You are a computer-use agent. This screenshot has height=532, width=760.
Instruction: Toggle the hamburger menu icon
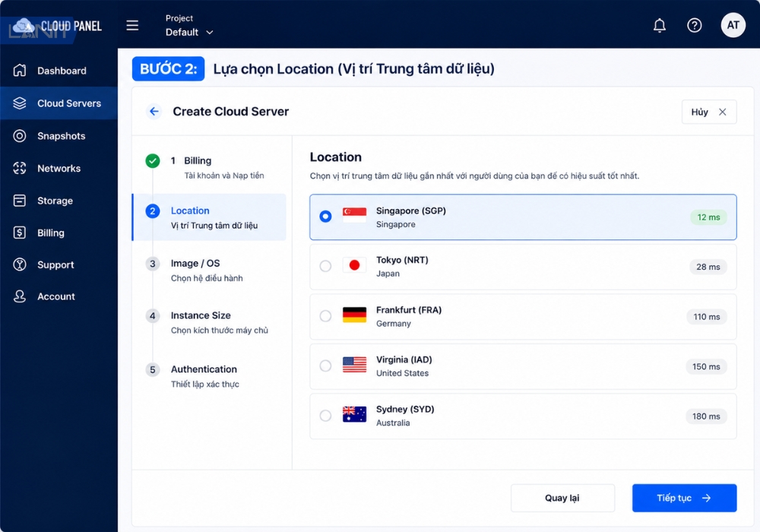(132, 25)
